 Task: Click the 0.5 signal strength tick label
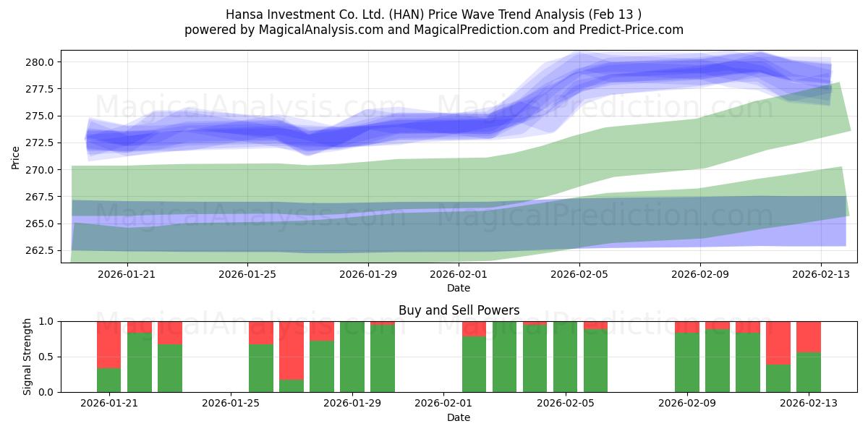coord(46,357)
